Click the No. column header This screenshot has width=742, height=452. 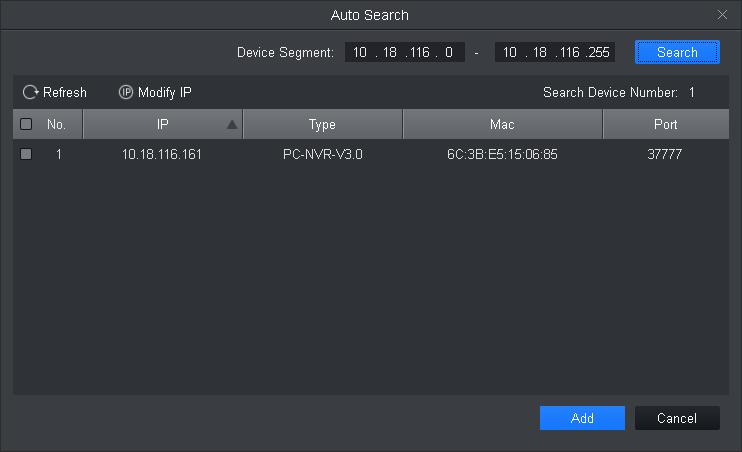pos(56,124)
